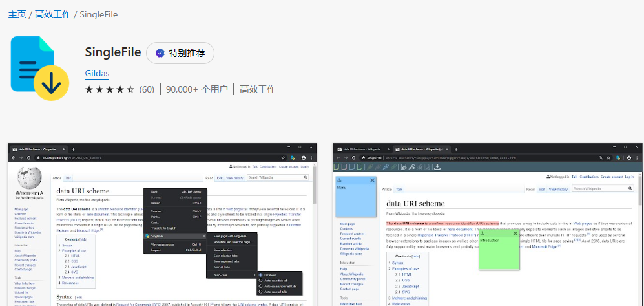
Task: Close the green Introduction sticky note
Action: (x=514, y=234)
